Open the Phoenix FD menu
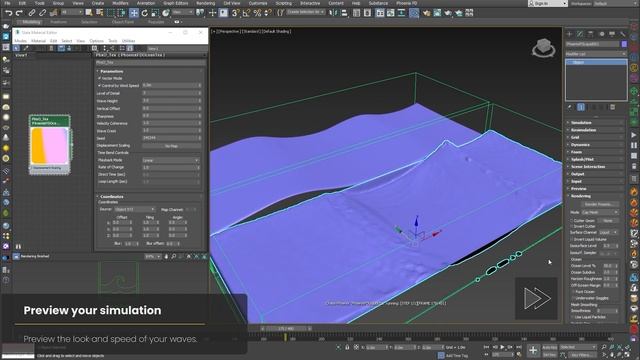This screenshot has width=640, height=360. click(406, 3)
